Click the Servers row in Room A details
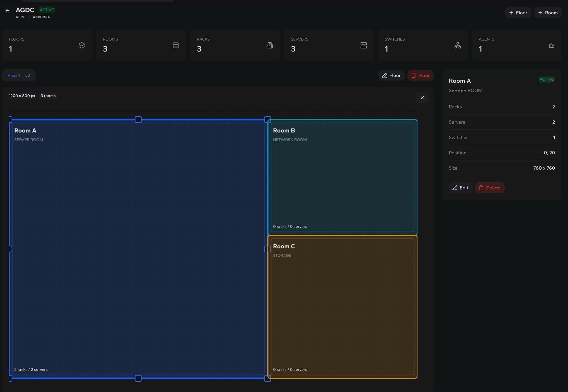Viewport: 568px width, 392px height. (x=502, y=122)
